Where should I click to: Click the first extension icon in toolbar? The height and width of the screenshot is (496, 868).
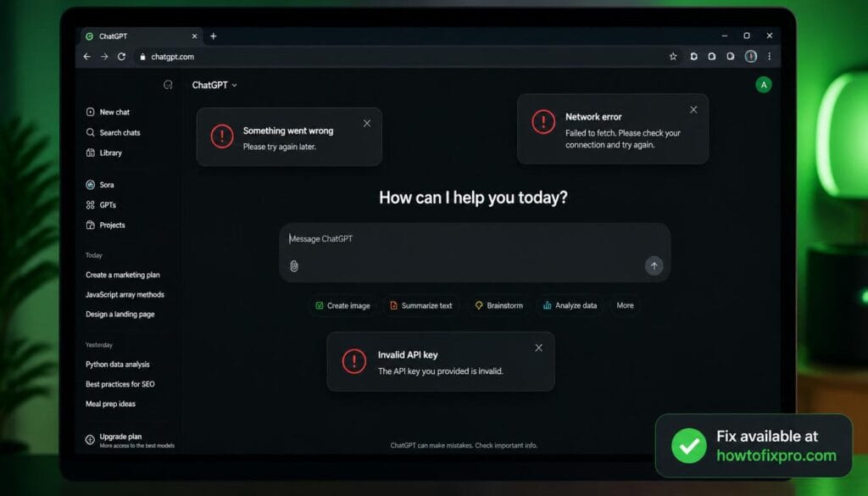(693, 57)
